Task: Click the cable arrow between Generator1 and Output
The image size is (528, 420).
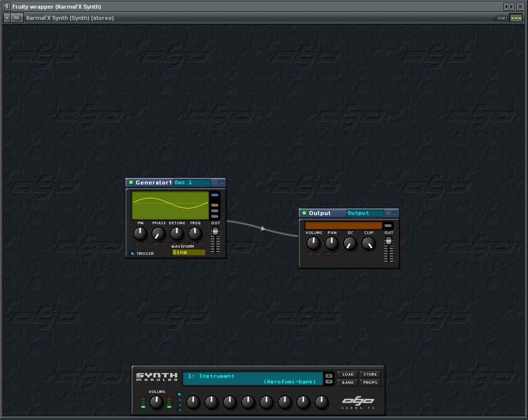Action: pyautogui.click(x=262, y=228)
